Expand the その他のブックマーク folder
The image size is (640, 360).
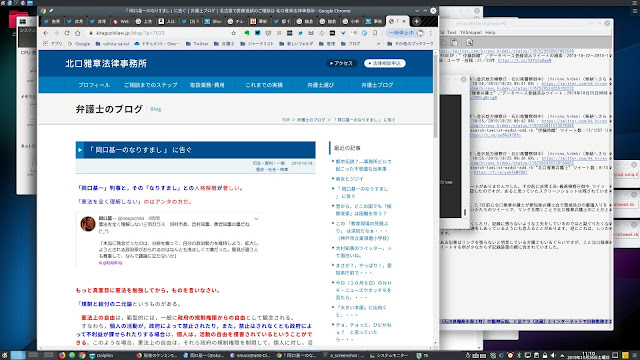click(410, 44)
